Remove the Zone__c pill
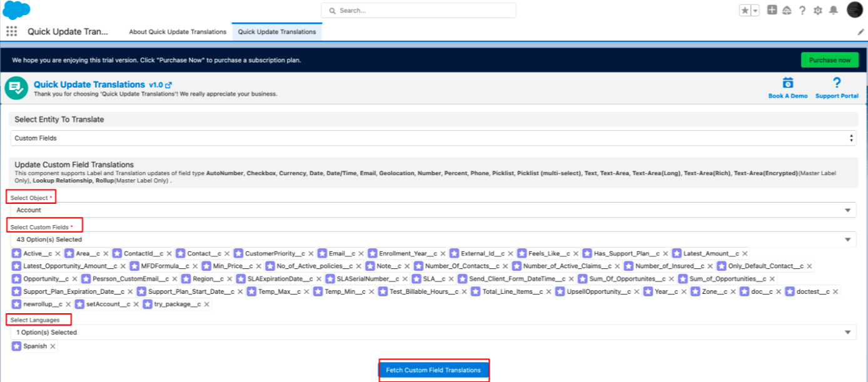The width and height of the screenshot is (868, 382). point(734,292)
